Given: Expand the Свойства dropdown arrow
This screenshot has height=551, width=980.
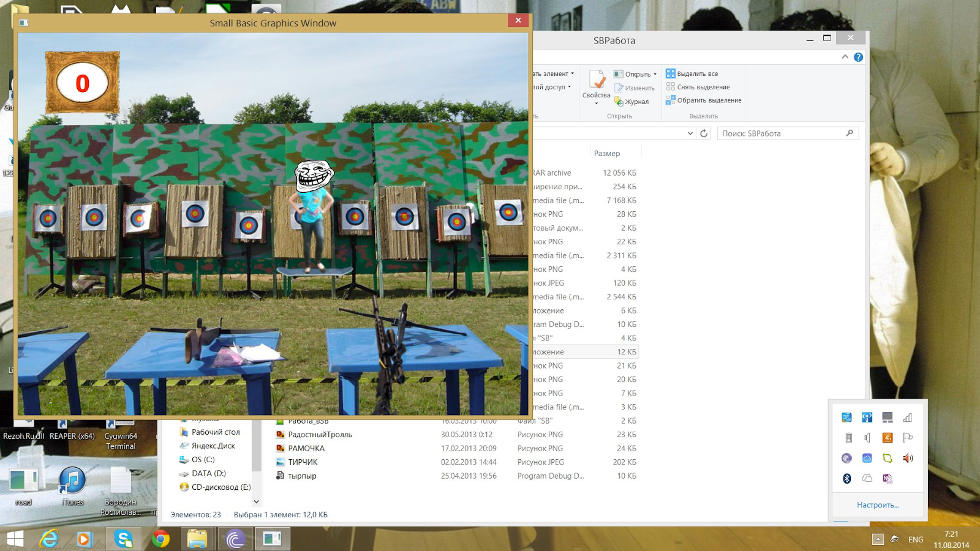Looking at the screenshot, I should pos(596,103).
